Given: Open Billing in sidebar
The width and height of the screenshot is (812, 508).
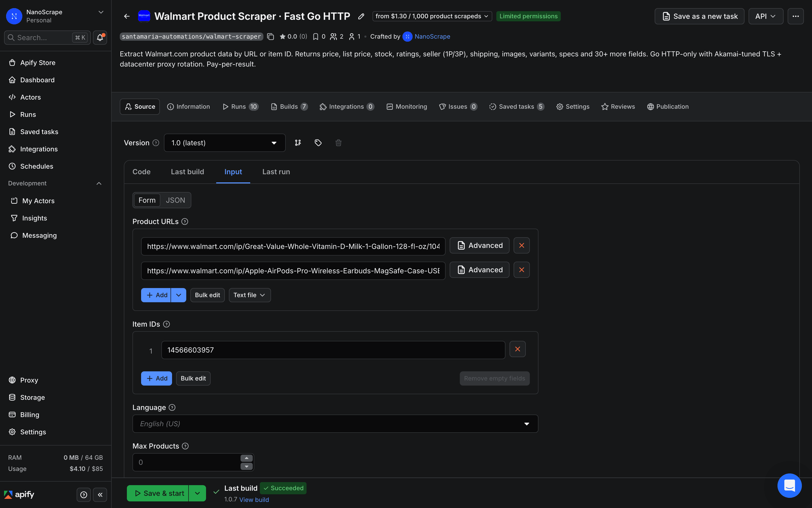Looking at the screenshot, I should coord(55,415).
